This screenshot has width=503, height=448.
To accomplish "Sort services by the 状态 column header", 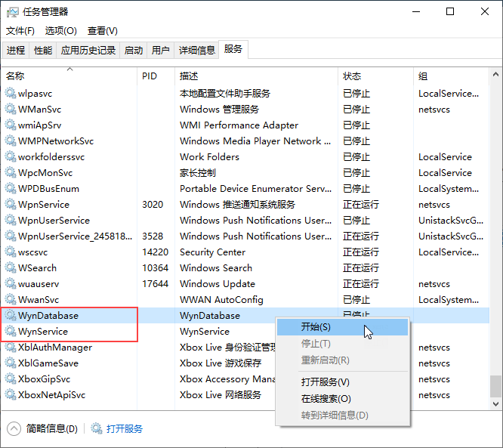I will 375,76.
